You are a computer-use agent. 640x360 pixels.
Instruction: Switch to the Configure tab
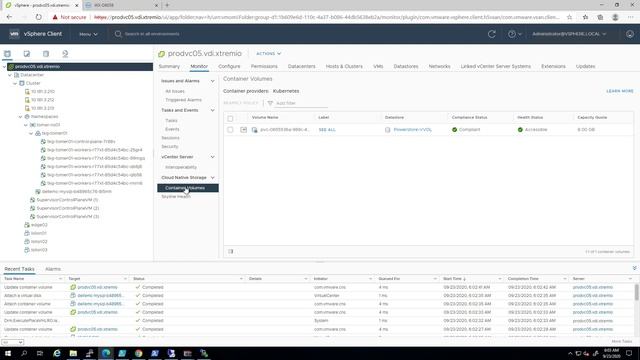229,66
